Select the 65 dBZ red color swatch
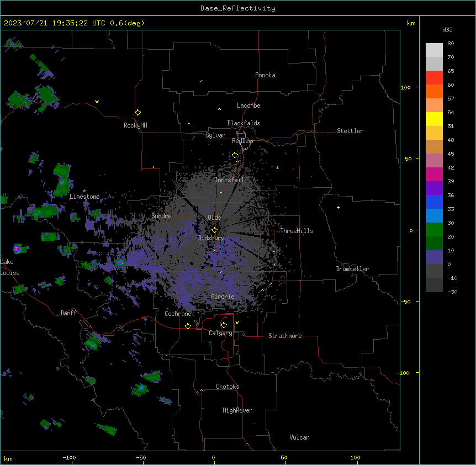The width and height of the screenshot is (476, 465). click(x=434, y=77)
